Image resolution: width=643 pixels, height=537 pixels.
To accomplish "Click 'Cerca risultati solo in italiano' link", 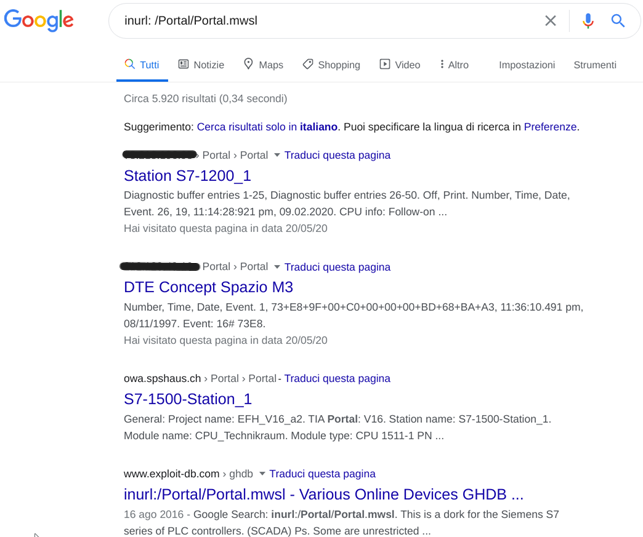I will pos(267,127).
